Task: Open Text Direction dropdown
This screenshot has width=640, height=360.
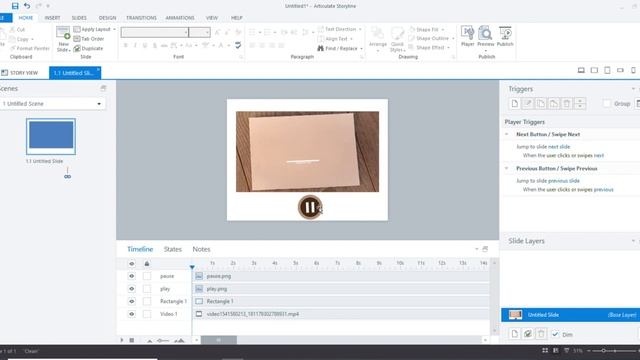Action: (x=340, y=29)
